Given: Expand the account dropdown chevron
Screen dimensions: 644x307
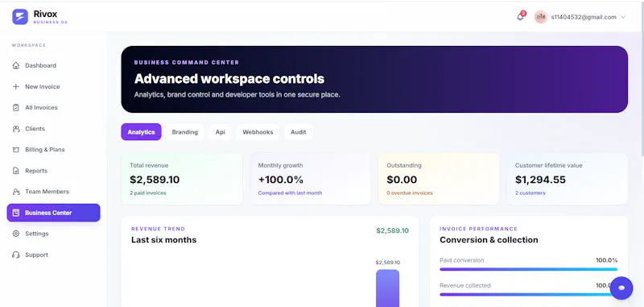Looking at the screenshot, I should pyautogui.click(x=623, y=17).
